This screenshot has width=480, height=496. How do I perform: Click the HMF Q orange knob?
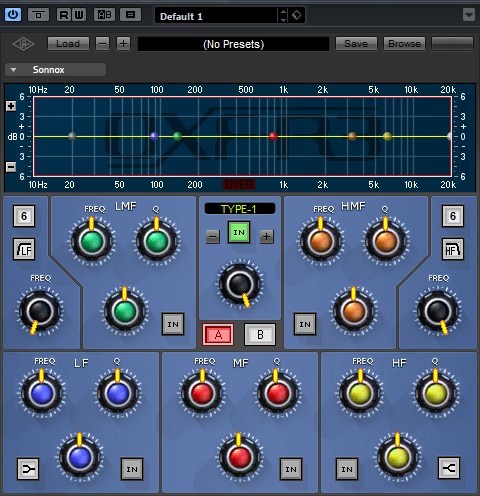(x=386, y=241)
